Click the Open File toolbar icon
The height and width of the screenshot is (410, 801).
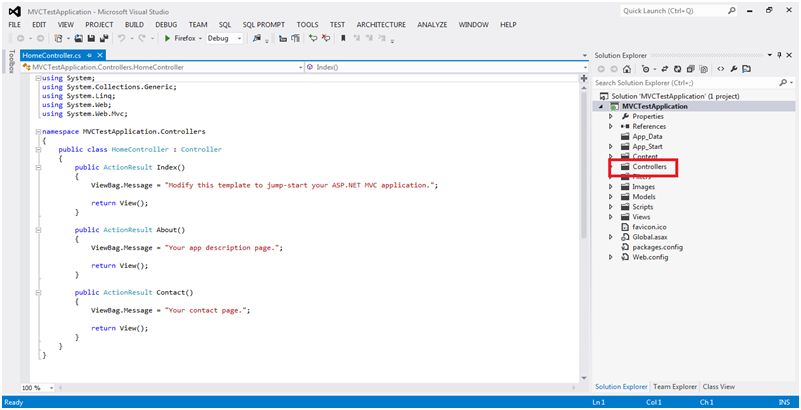click(79, 38)
